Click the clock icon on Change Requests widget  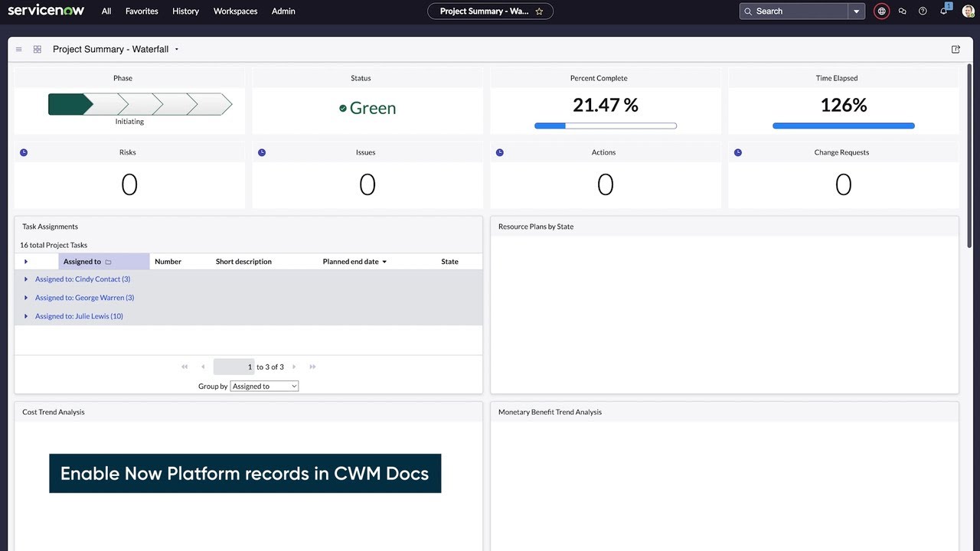[738, 152]
